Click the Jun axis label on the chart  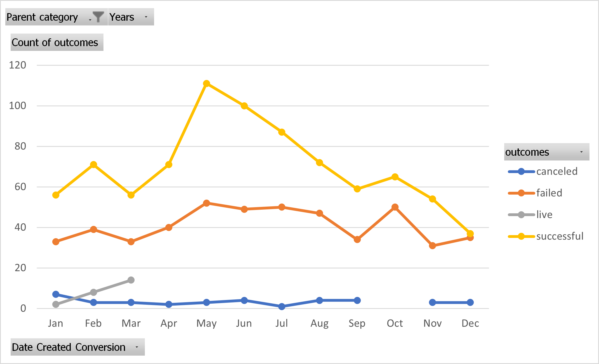[244, 323]
